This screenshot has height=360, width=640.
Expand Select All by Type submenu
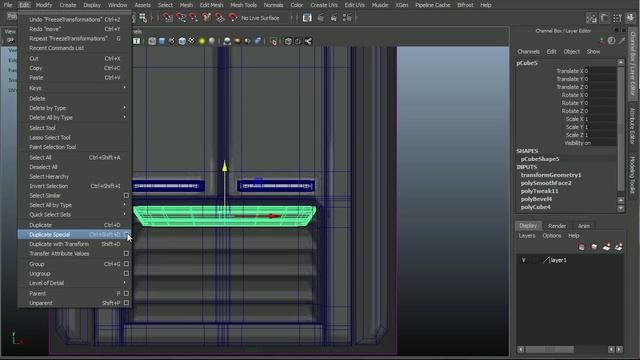click(x=124, y=205)
